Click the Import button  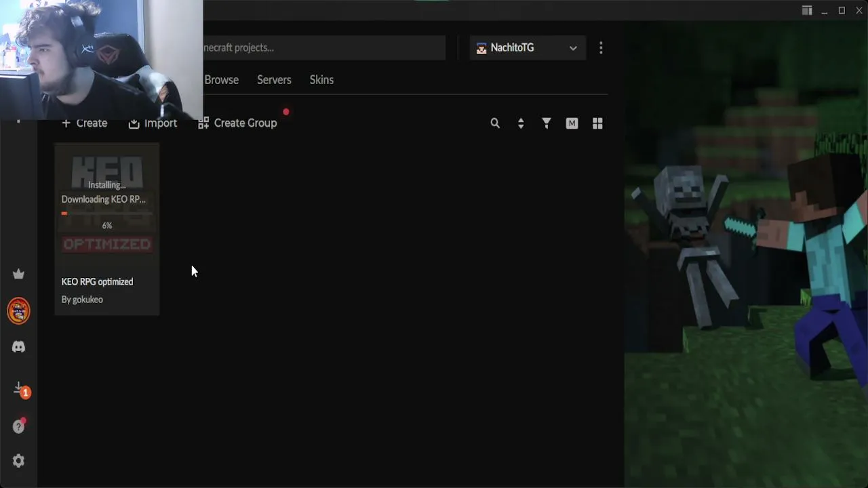pos(153,123)
